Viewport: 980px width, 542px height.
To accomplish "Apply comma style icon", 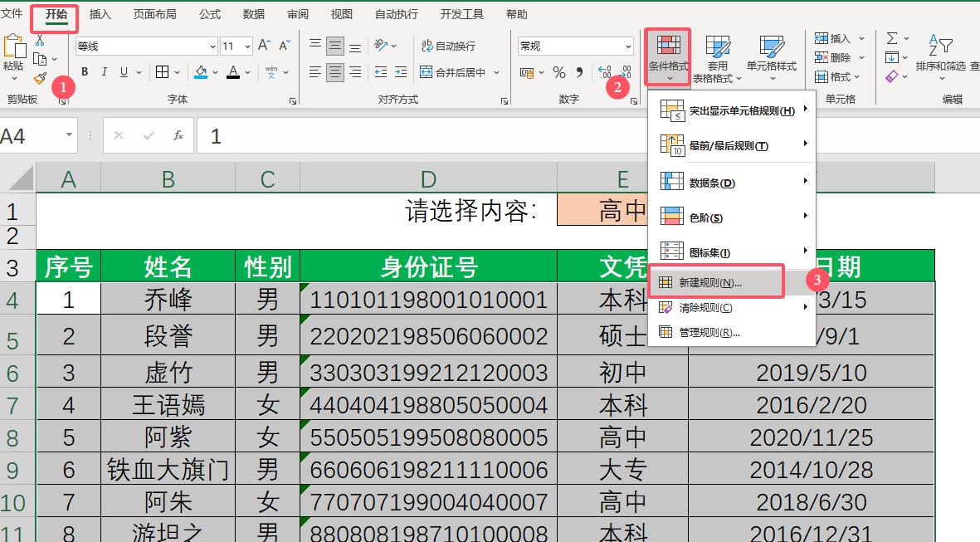I will click(x=579, y=72).
